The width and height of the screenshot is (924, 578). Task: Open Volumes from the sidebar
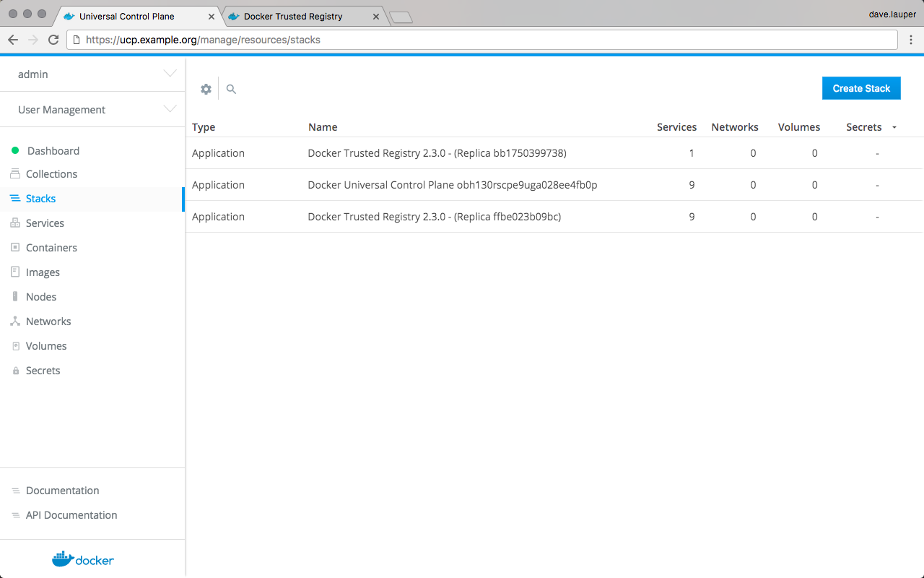[46, 346]
